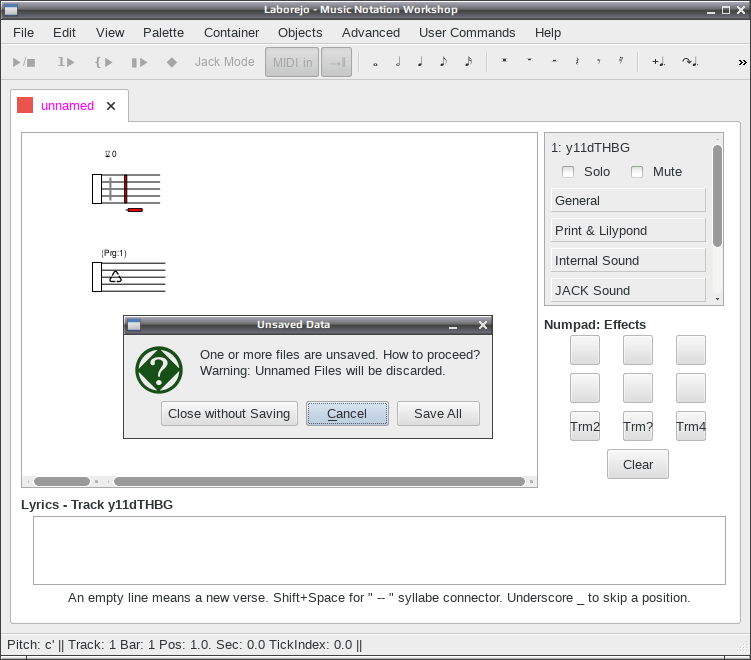The width and height of the screenshot is (751, 660).
Task: Click the step-play bar icon
Action: coord(139,62)
